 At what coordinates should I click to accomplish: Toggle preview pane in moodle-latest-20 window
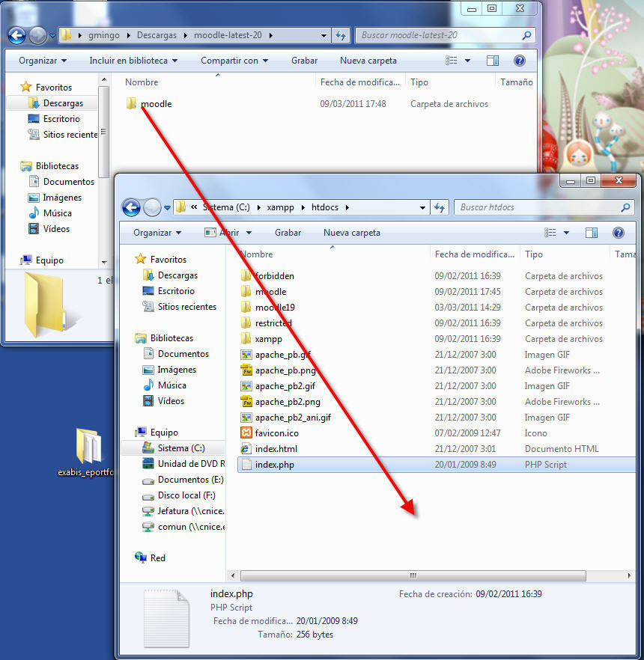point(492,61)
